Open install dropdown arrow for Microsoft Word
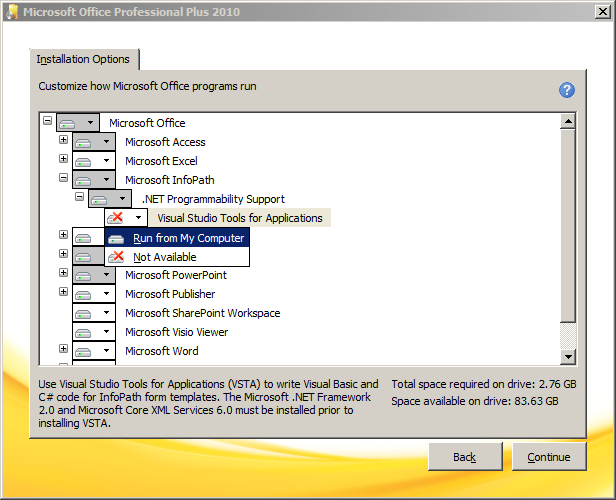The height and width of the screenshot is (500, 616). tap(106, 350)
